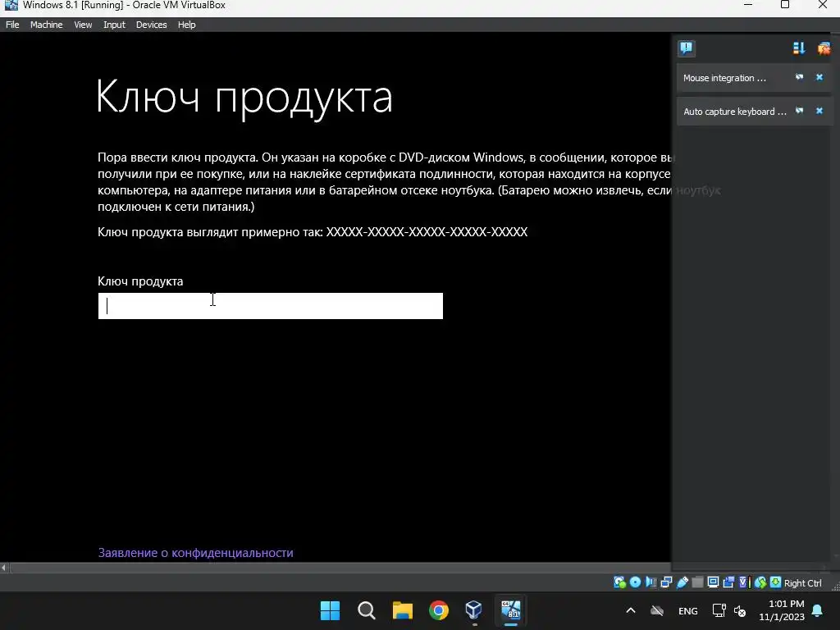Minimize the VirtualBox VM window
Viewport: 840px width, 630px height.
748,5
